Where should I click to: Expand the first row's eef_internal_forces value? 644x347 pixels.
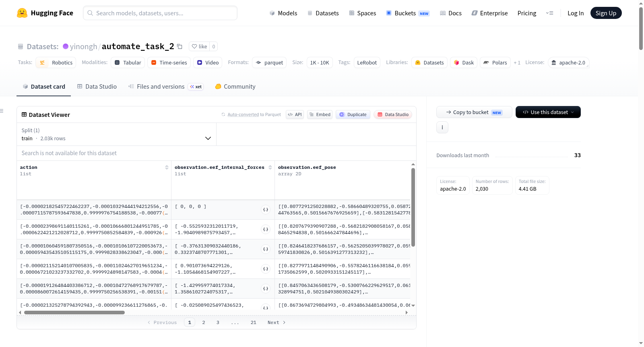[266, 210]
